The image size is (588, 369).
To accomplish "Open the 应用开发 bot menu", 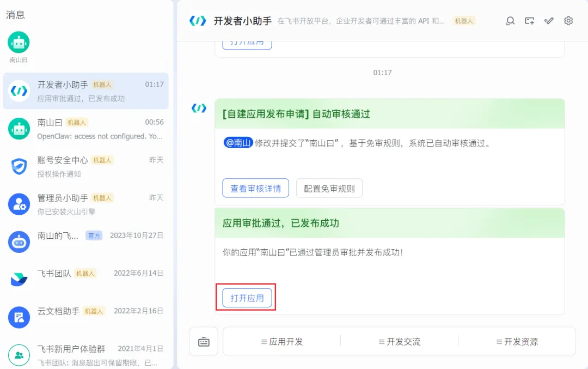I will click(x=282, y=342).
